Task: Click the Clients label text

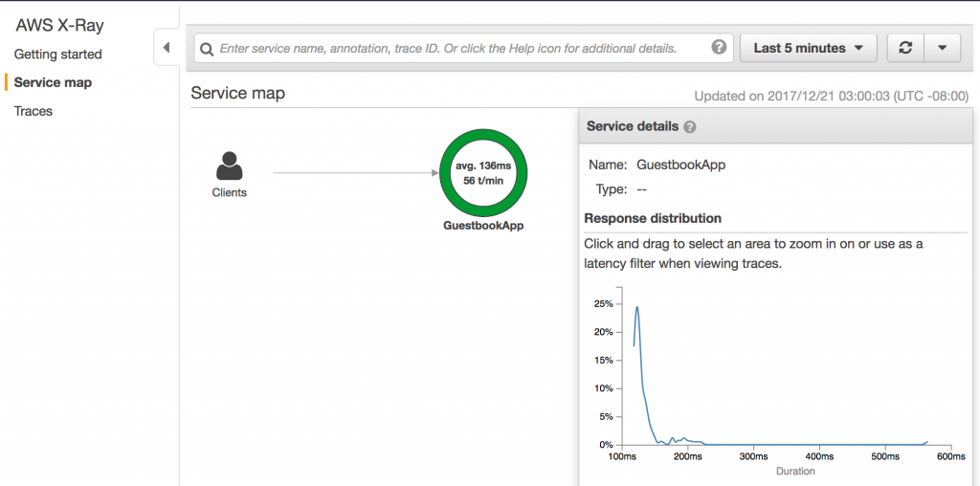Action: [x=230, y=192]
